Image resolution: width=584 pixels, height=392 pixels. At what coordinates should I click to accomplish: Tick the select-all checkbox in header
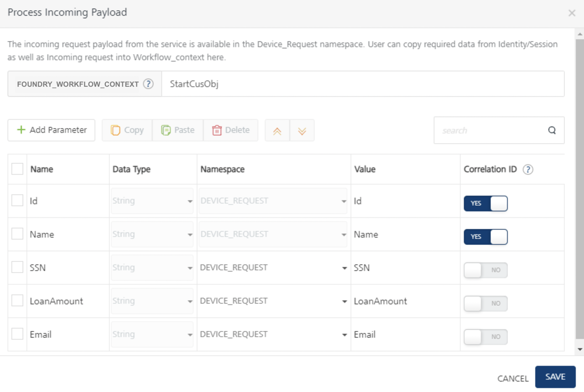[x=17, y=169]
